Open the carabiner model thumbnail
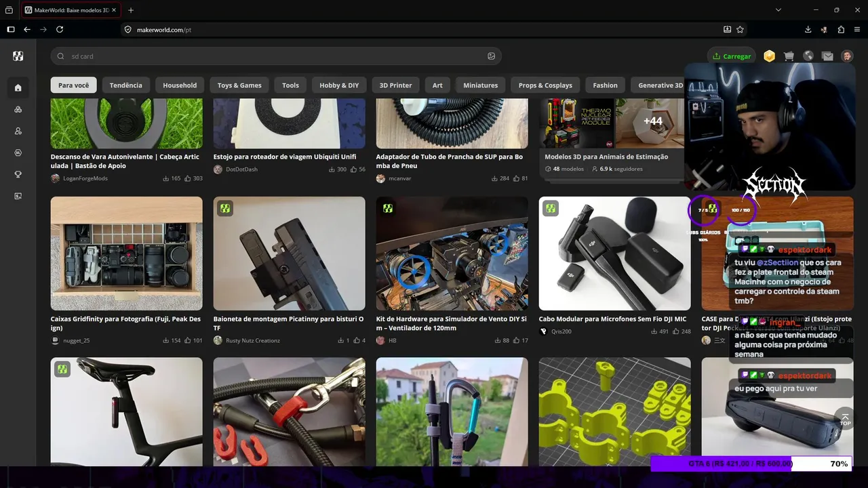Screen dimensions: 868x488 [x=452, y=411]
